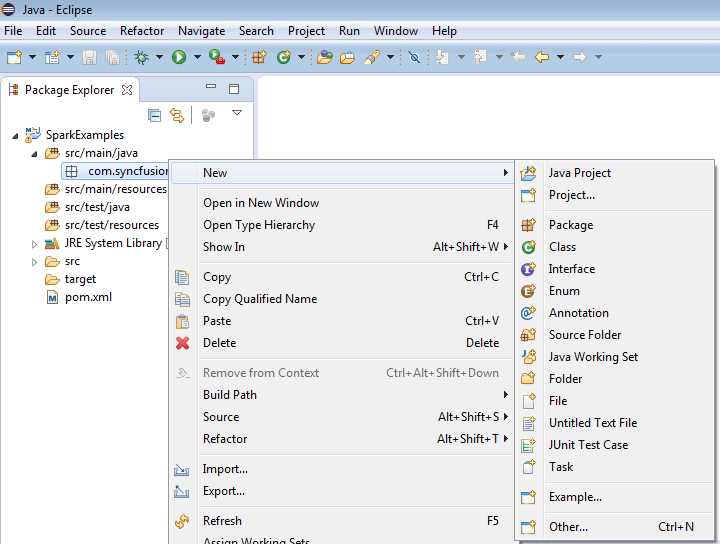
Task: Create a new Class
Action: pos(615,247)
